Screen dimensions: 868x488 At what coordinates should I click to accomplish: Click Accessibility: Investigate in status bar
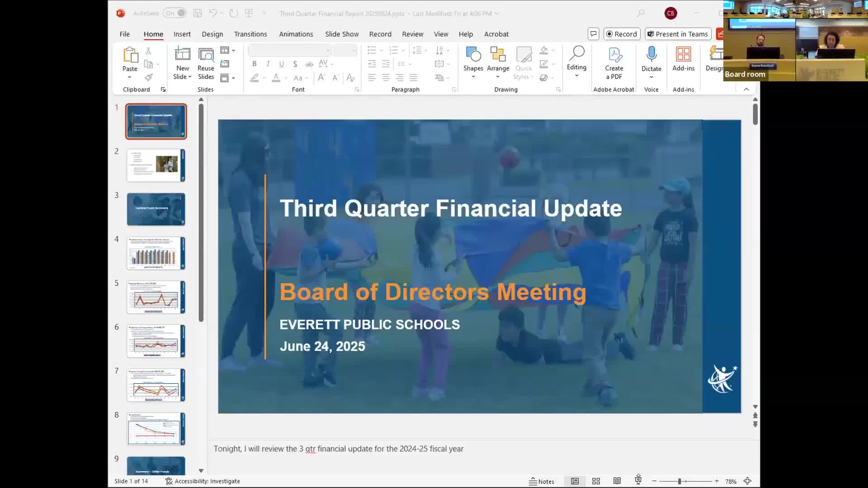coord(203,481)
